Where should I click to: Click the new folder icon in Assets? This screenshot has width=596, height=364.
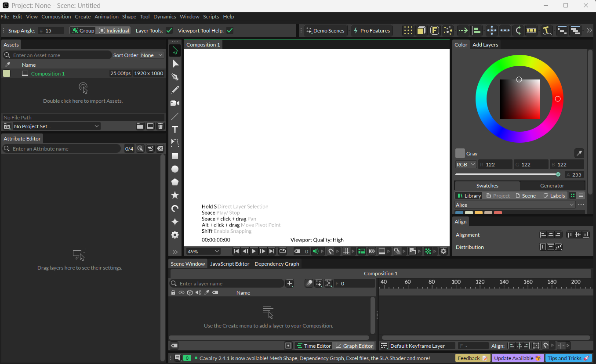click(140, 126)
